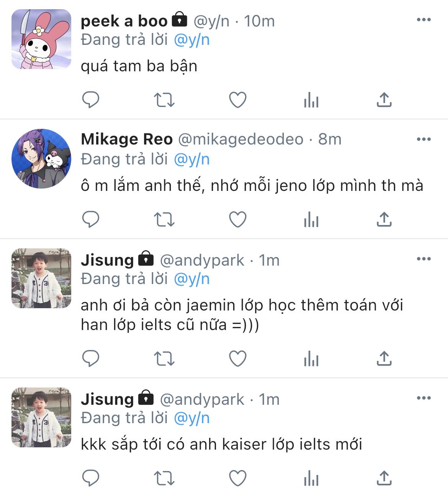The width and height of the screenshot is (448, 496).
Task: Like Jisung's tweet about jaemin
Action: pyautogui.click(x=238, y=359)
